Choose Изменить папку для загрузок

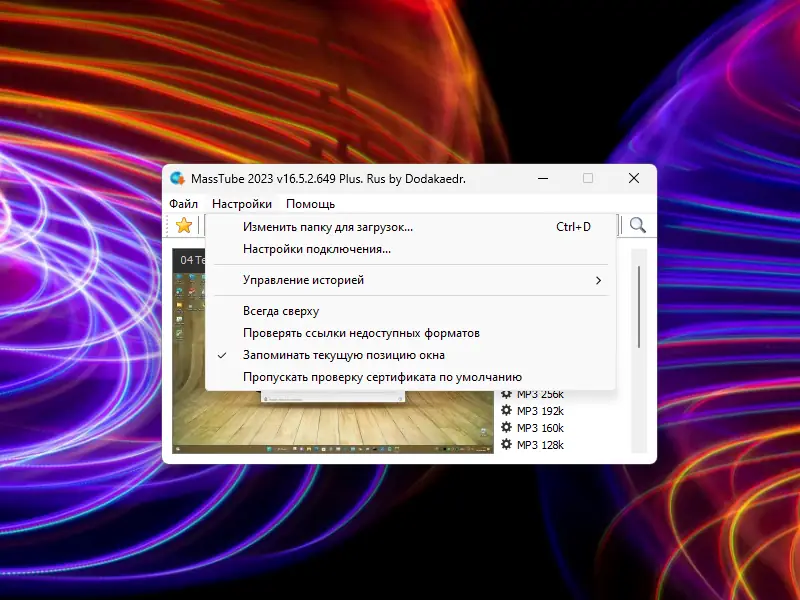coord(410,227)
